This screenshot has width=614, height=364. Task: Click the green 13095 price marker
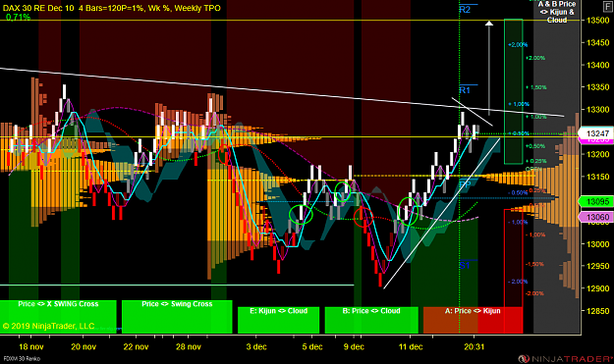pyautogui.click(x=596, y=202)
